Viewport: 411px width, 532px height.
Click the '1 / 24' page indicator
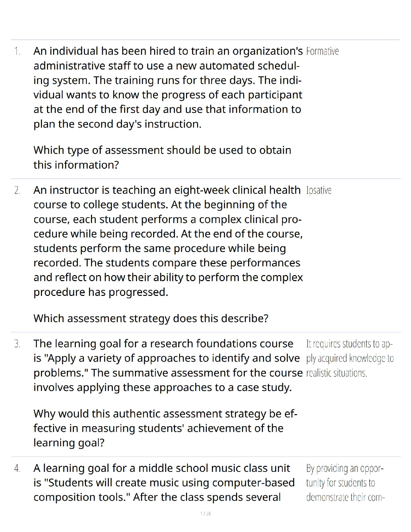205,514
